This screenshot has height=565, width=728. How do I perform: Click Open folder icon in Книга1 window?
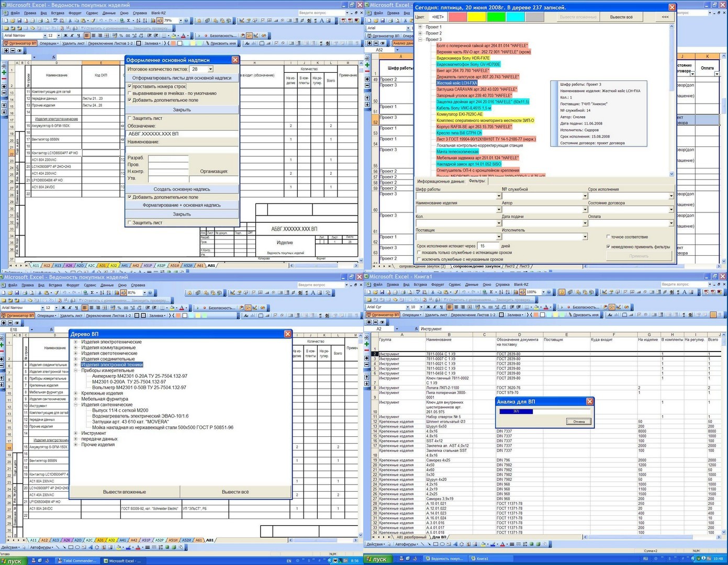tap(375, 292)
